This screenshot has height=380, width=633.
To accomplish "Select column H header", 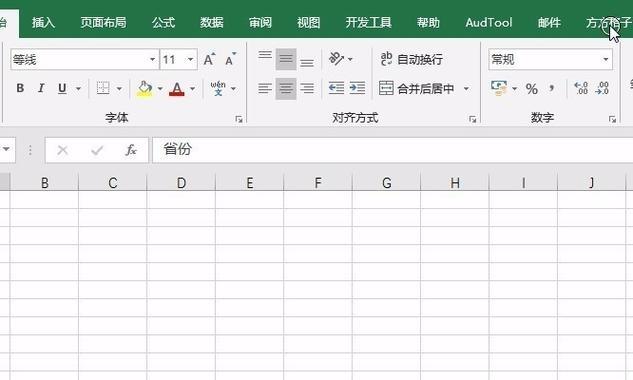I will coord(455,183).
